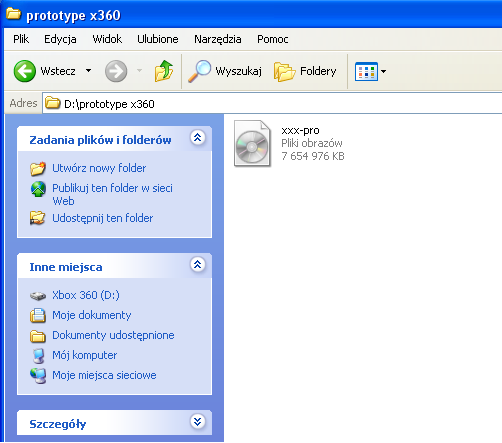Open the views dropdown arrow
Image resolution: width=502 pixels, height=443 pixels.
383,71
